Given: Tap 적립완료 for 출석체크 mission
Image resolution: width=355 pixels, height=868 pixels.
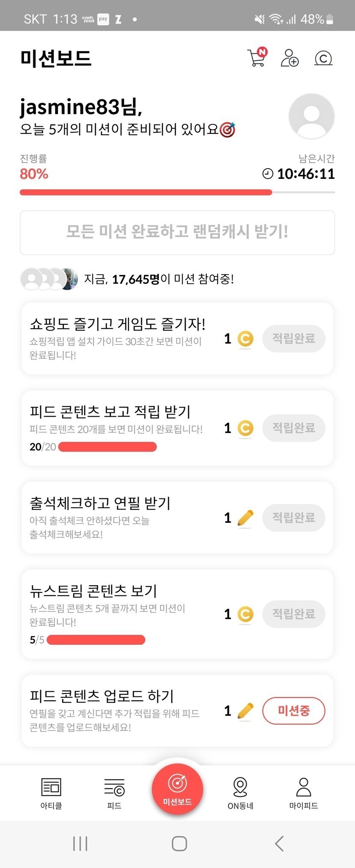Looking at the screenshot, I should point(293,518).
